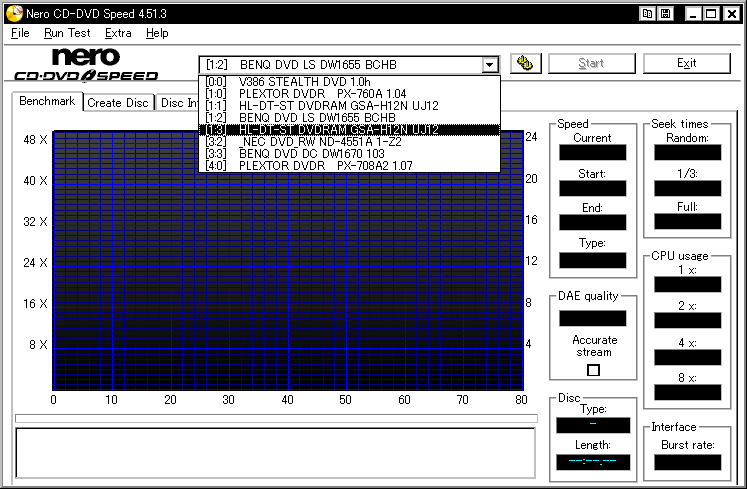Click the log text area below progress bar
The width and height of the screenshot is (747, 489).
pos(275,453)
